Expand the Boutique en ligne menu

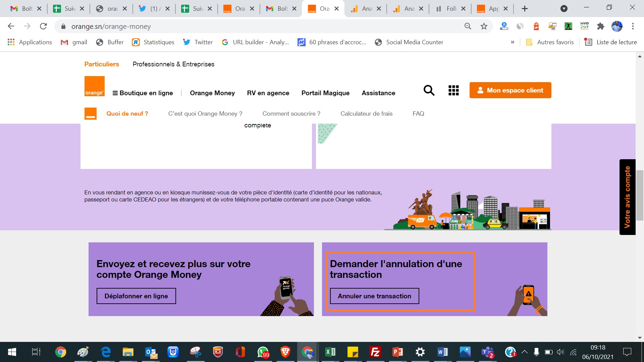pyautogui.click(x=143, y=93)
